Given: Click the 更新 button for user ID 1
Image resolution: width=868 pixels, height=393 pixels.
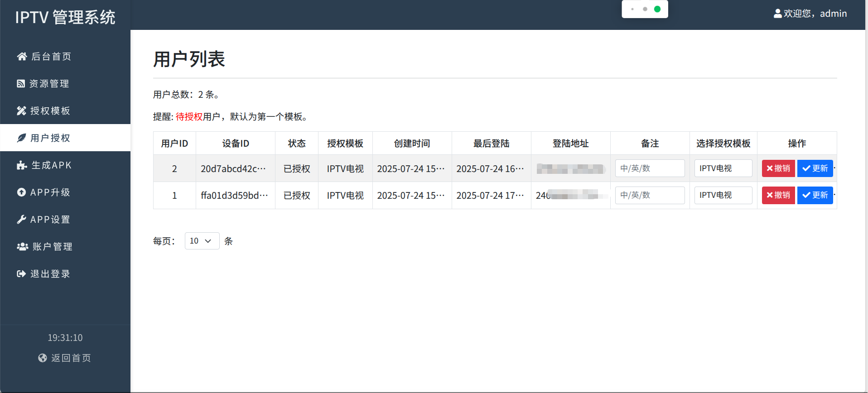Looking at the screenshot, I should click(815, 195).
